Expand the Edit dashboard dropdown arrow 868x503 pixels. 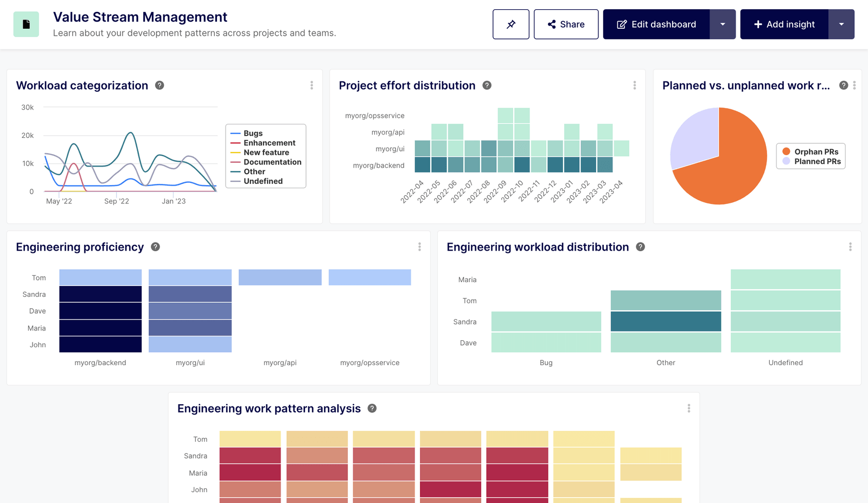coord(723,24)
